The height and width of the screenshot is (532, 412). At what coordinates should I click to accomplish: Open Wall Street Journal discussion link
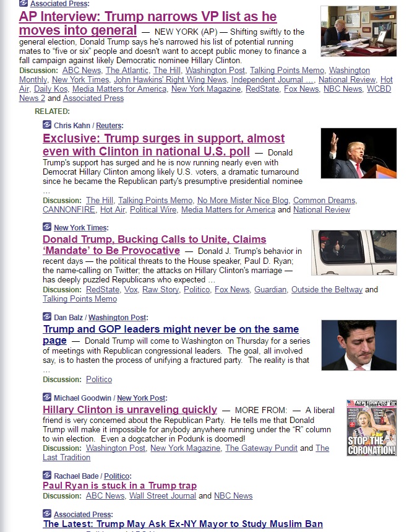click(163, 495)
